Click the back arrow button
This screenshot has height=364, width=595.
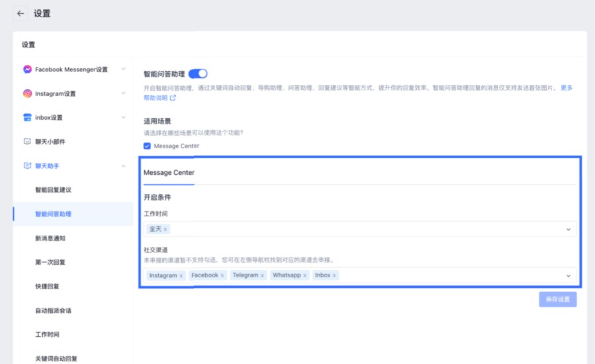pyautogui.click(x=21, y=13)
